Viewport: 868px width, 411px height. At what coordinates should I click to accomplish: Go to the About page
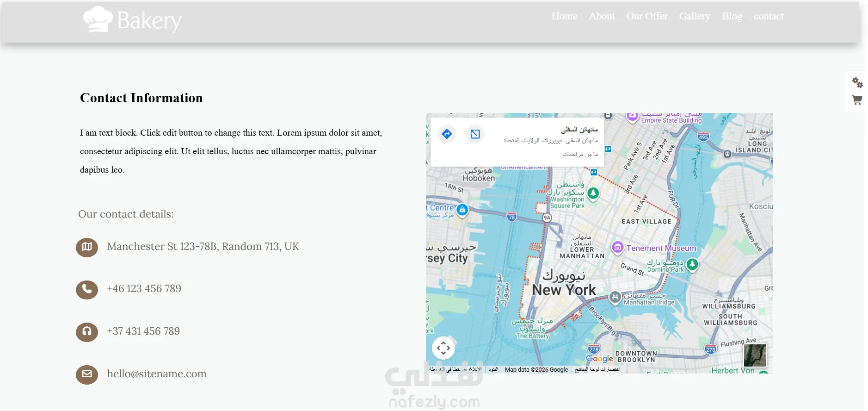coord(602,16)
